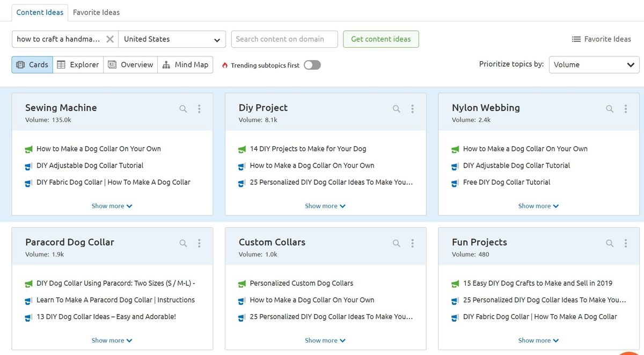Image resolution: width=644 pixels, height=355 pixels.
Task: Click megaphone icon beside 'Learn To Make A Paracord Dog Collar'
Action: (x=29, y=300)
